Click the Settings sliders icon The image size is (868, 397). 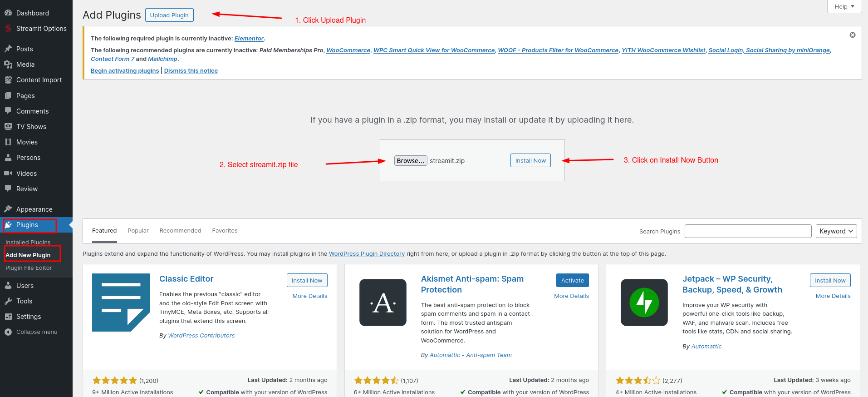[8, 317]
